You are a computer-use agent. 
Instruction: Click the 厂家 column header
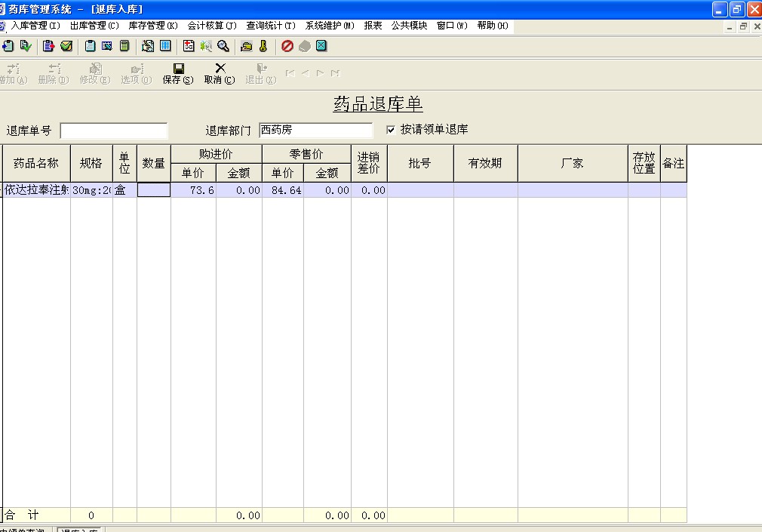pos(573,164)
